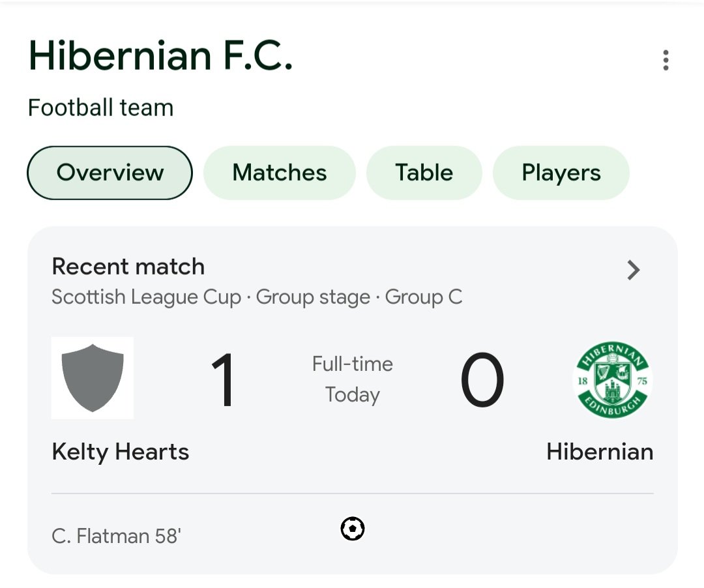
Task: Switch to the Matches tab
Action: [x=279, y=173]
